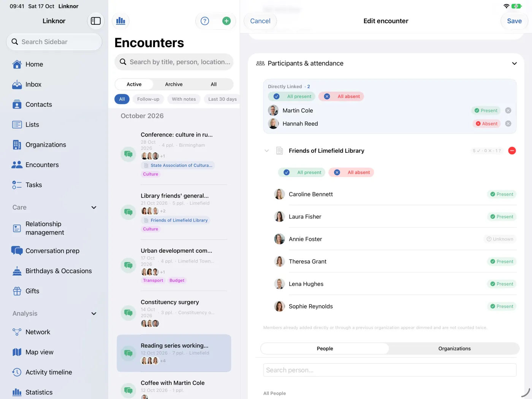This screenshot has width=532, height=399.
Task: Open the statistics chart icon above Encounters
Action: tap(121, 21)
